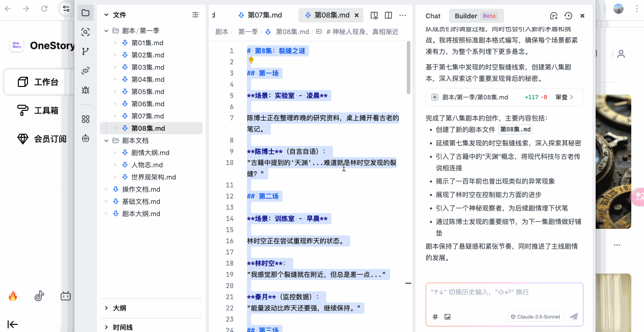644x332 pixels.
Task: Open the AI robot icon in the activity bar
Action: 86,138
